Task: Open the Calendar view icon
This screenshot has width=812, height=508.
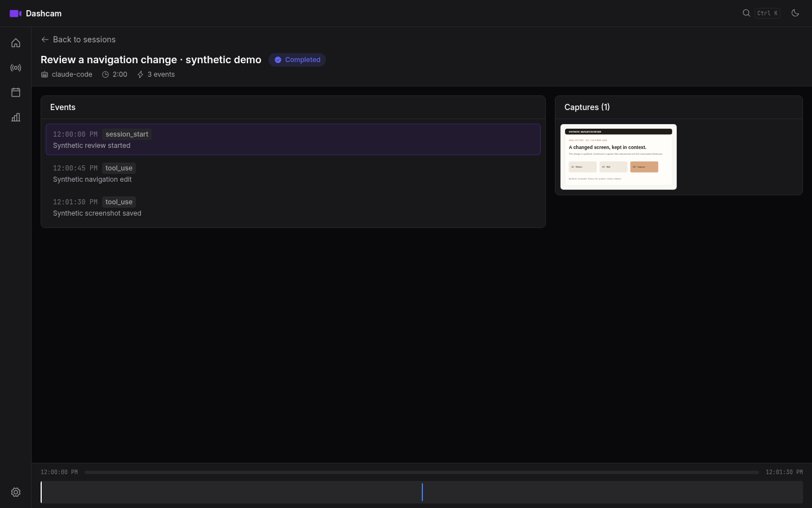Action: point(16,93)
